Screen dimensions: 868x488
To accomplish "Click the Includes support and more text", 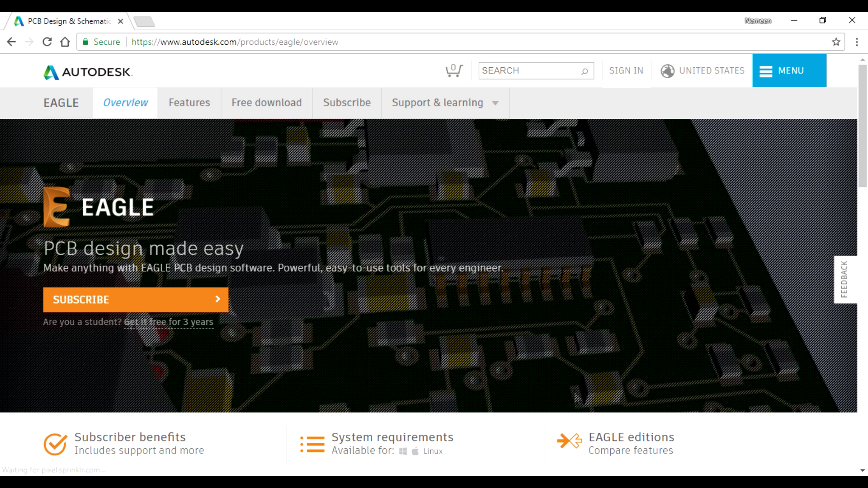I will tap(139, 450).
